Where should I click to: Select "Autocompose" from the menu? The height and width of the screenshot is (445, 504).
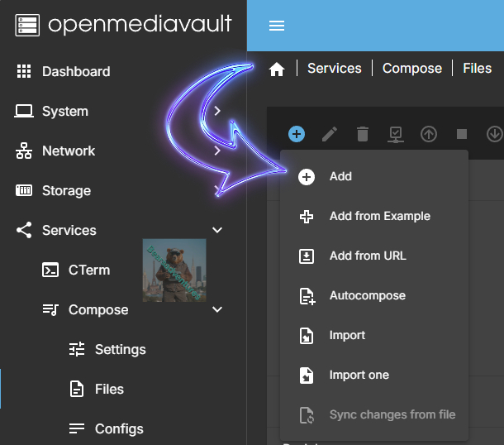coord(367,295)
